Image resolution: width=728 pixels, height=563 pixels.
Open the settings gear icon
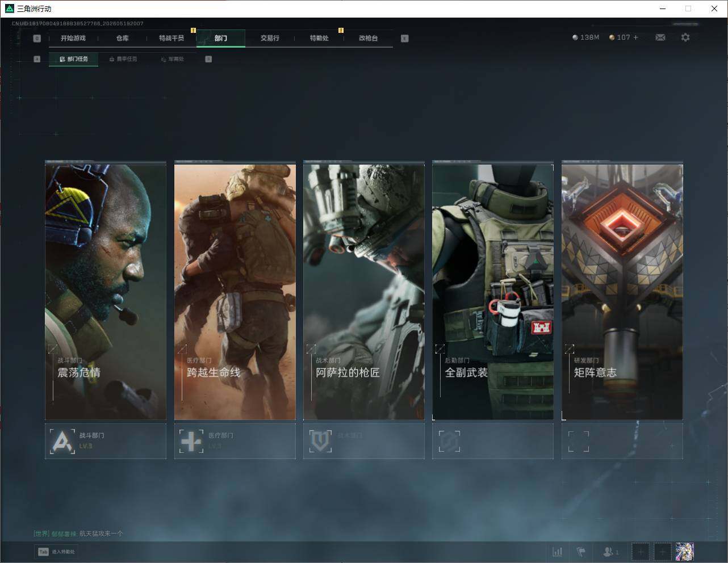pos(685,37)
